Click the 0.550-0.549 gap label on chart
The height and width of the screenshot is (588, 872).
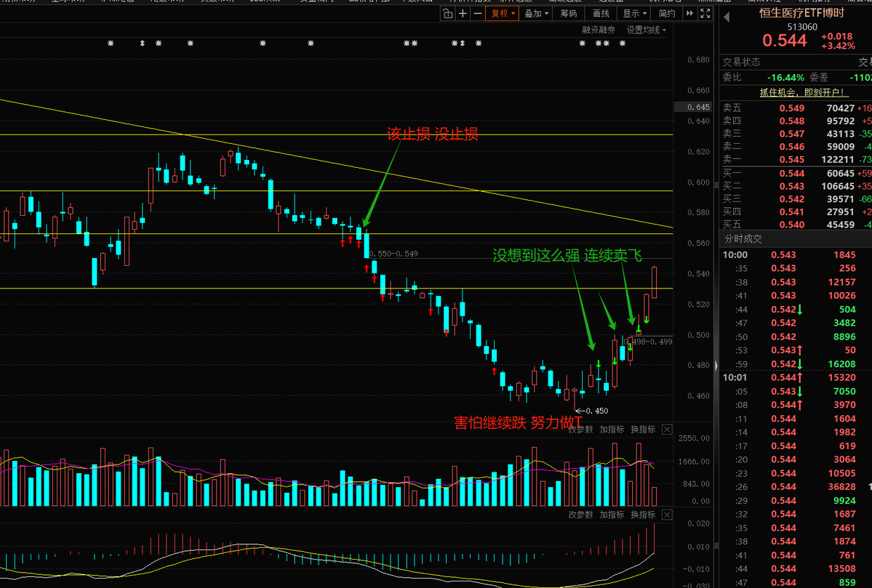click(393, 254)
